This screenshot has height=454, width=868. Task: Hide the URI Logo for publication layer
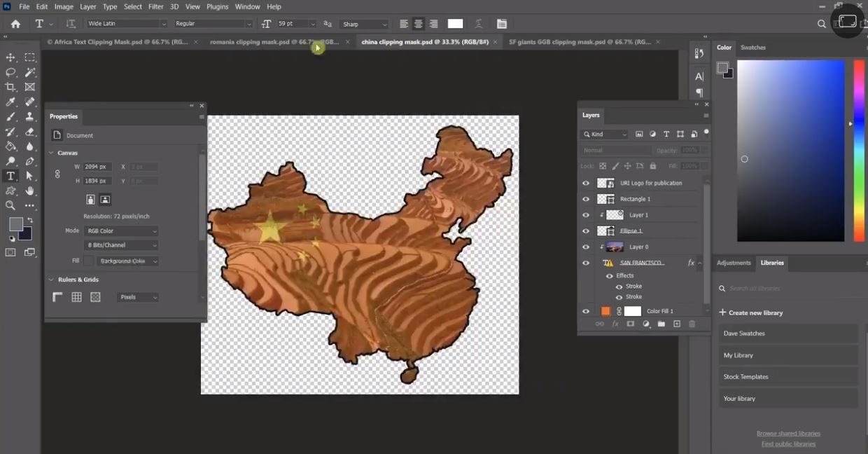coord(586,183)
